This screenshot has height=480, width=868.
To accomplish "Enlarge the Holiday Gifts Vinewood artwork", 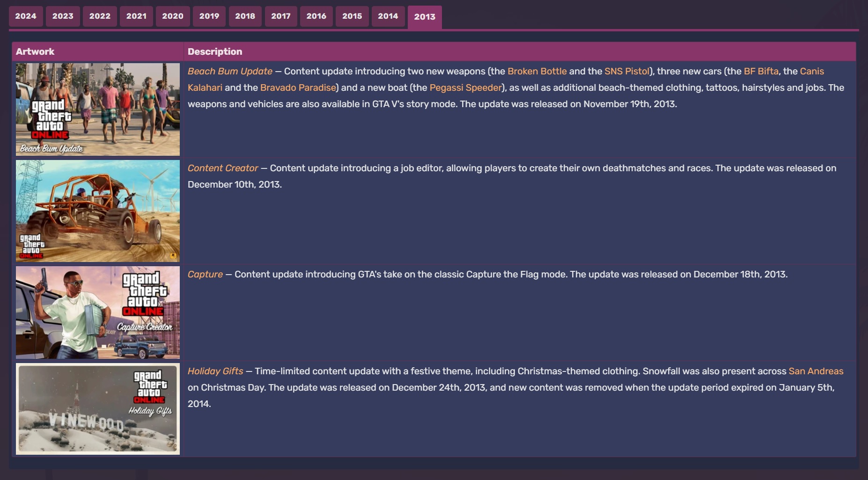I will point(98,409).
